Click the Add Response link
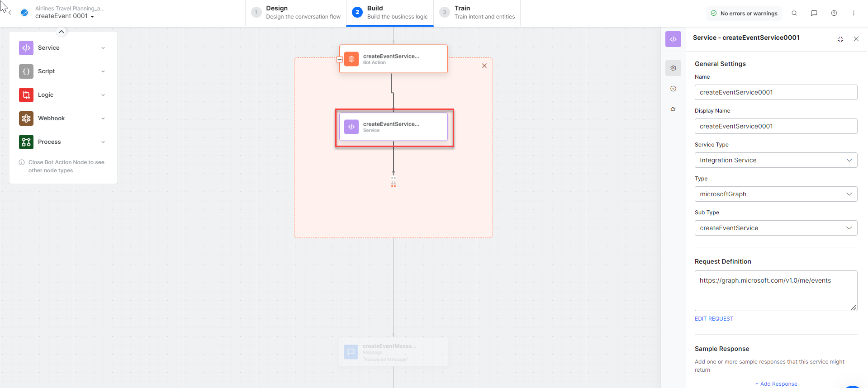Screen dimensions: 868x388 pyautogui.click(x=776, y=383)
